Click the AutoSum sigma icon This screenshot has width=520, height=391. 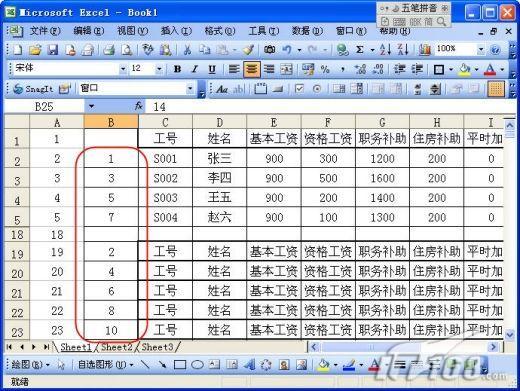point(359,50)
